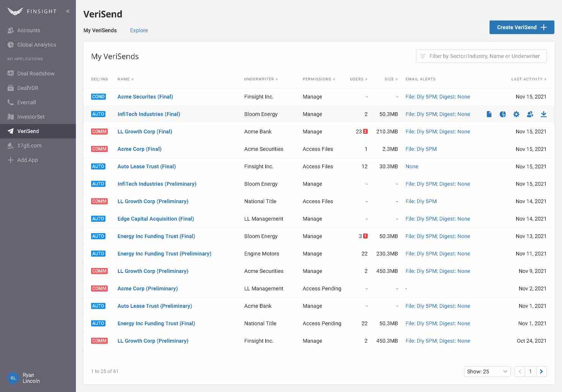Edit email alerts for Auto Lease Trust (Final)

(x=412, y=166)
